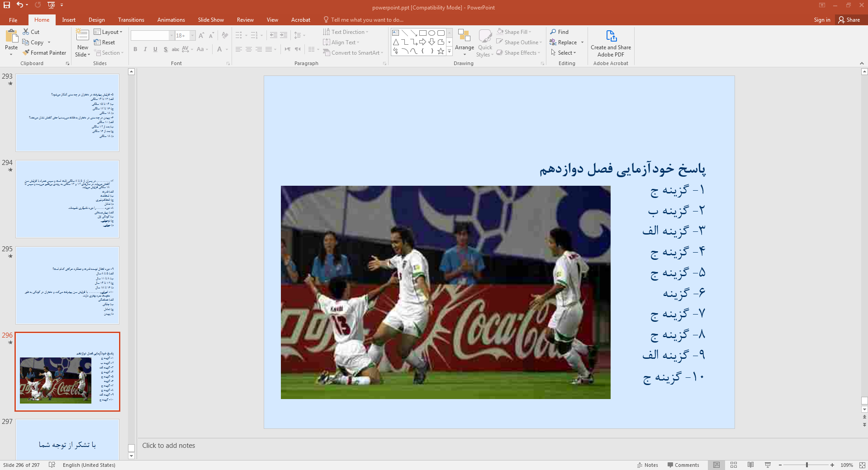
Task: Toggle Italic formatting
Action: pos(145,49)
